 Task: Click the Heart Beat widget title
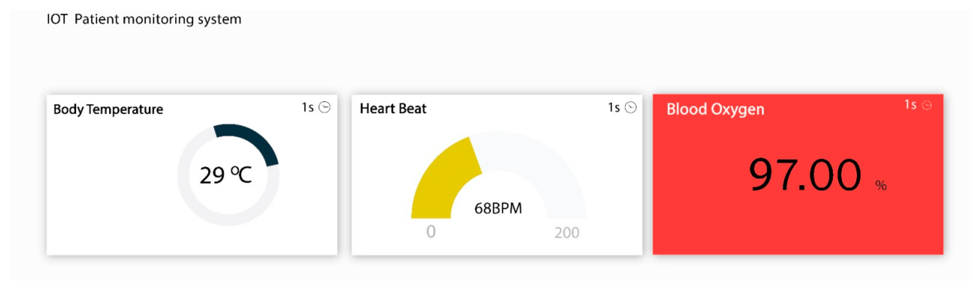pos(393,109)
